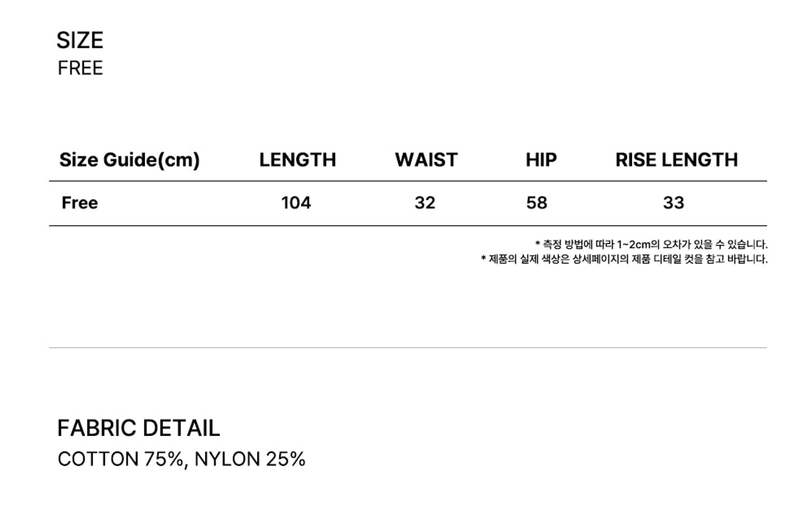Image resolution: width=812 pixels, height=524 pixels.
Task: Click the 1~2cm measurement error note
Action: 651,245
